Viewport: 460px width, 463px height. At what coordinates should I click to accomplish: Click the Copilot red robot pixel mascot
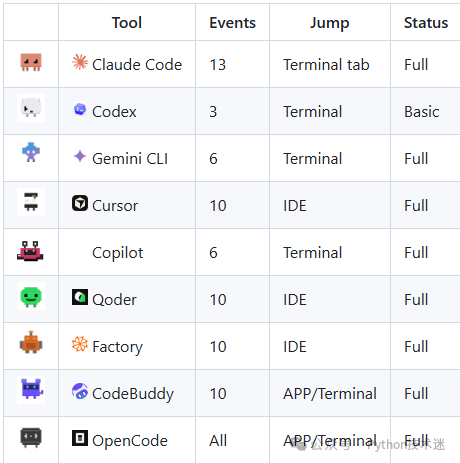30,251
